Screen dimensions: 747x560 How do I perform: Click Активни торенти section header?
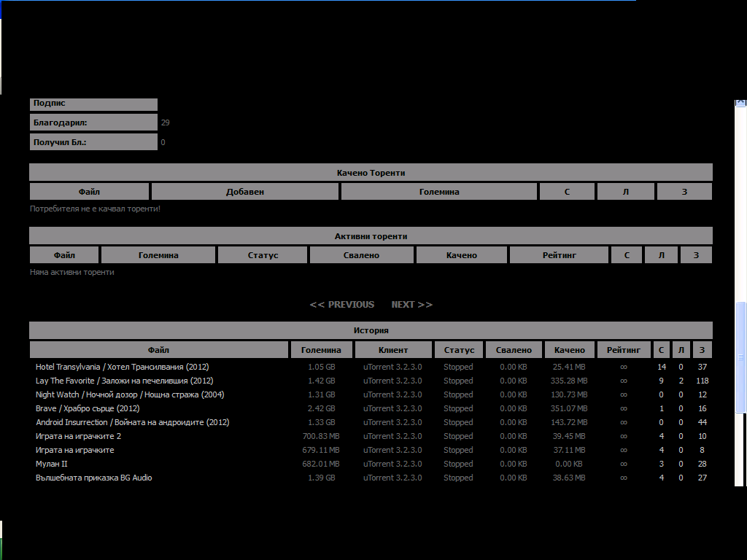coord(371,236)
